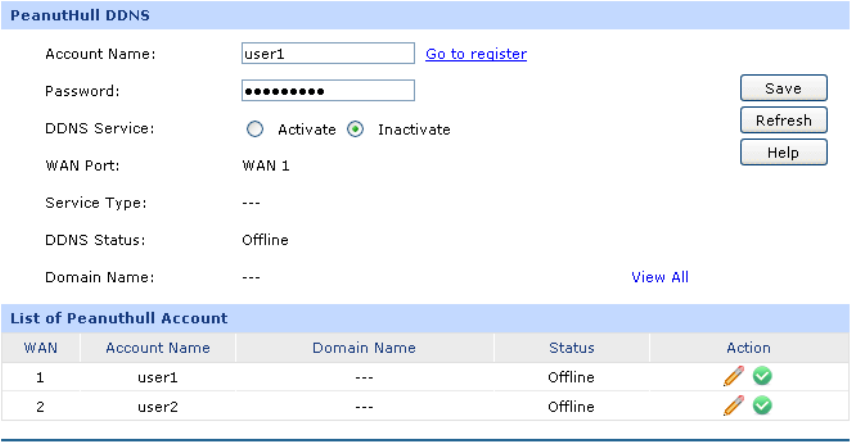Click the Action column header

point(748,348)
